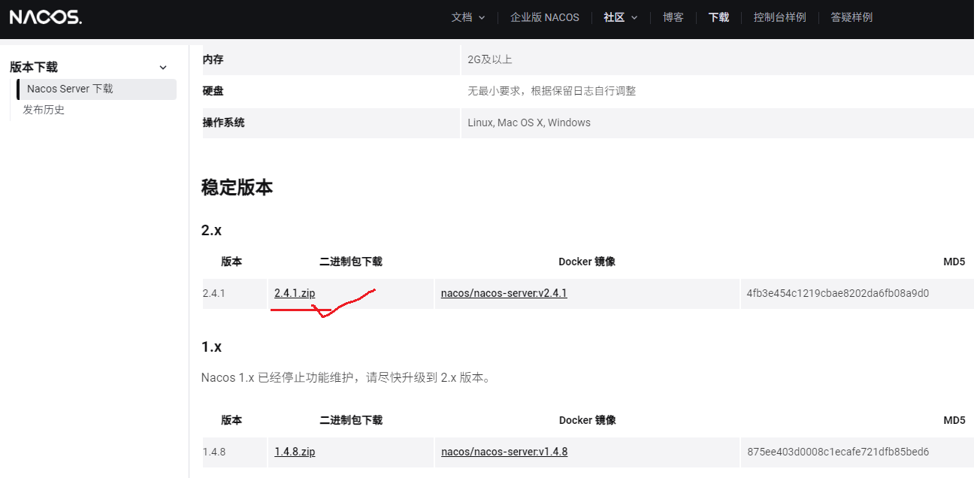This screenshot has height=478, width=980.
Task: Click the Docker 镜像 header in the 1.x table
Action: coord(587,420)
